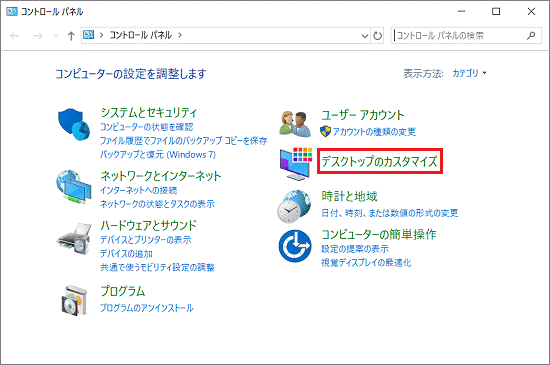
Task: Open ネットワークとインターネット category
Action: [161, 175]
